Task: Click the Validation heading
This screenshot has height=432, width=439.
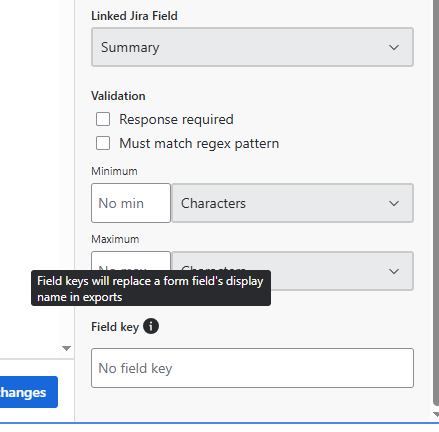Action: click(118, 96)
